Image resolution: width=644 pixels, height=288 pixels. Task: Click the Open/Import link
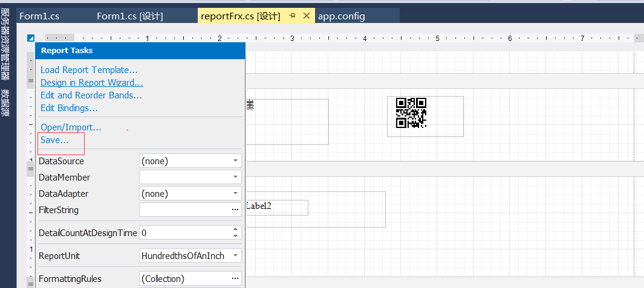click(71, 127)
